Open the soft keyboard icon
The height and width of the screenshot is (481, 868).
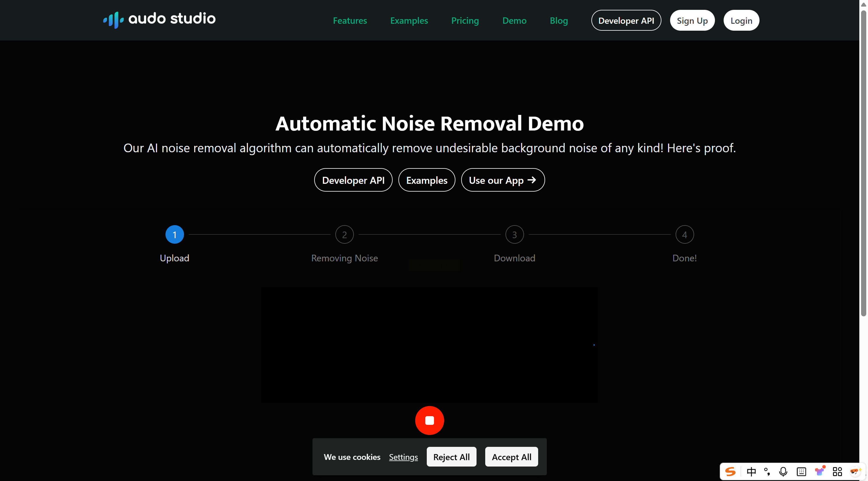click(x=801, y=471)
